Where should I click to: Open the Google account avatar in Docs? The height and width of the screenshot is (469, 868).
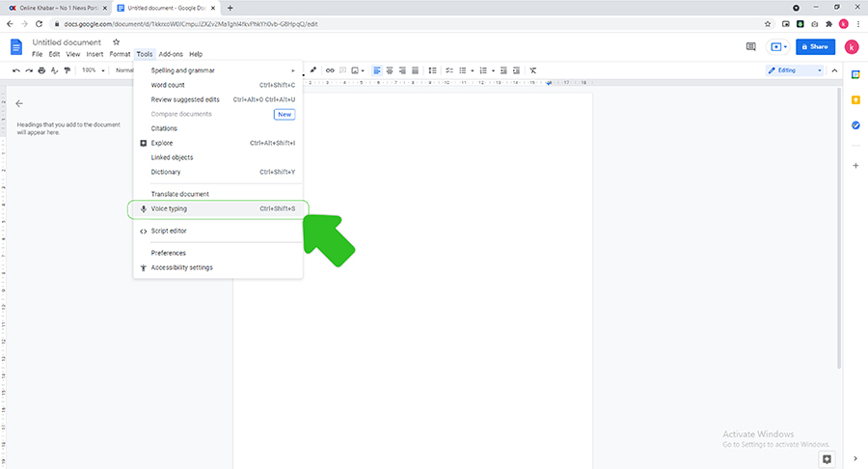(852, 47)
